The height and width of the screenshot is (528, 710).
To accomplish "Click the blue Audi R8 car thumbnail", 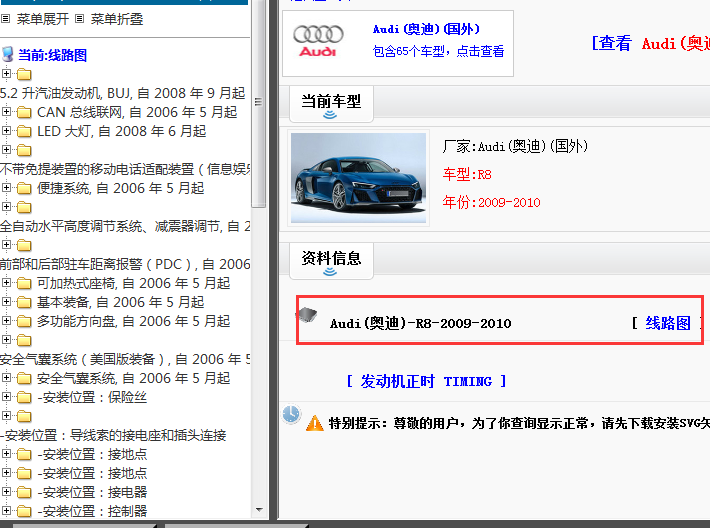I will tap(358, 178).
